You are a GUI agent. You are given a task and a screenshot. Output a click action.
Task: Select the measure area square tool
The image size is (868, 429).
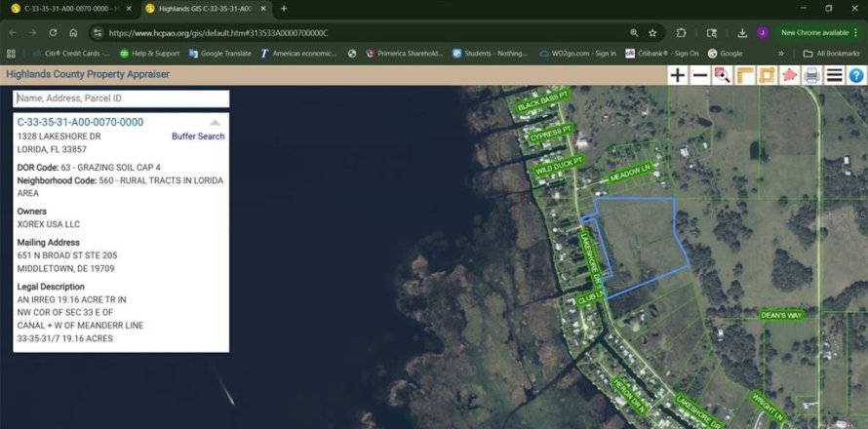767,75
